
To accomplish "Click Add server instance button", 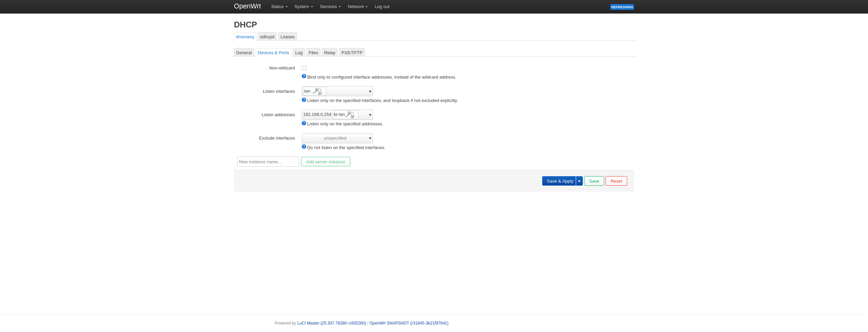I will [x=325, y=162].
